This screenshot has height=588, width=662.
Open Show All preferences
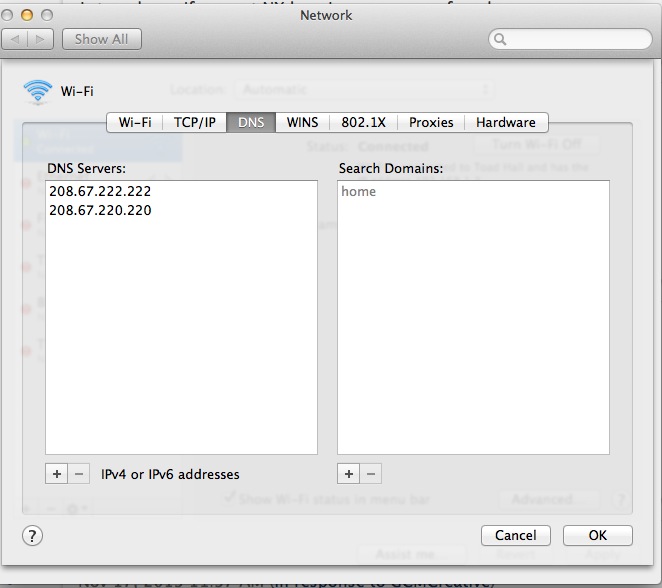(101, 39)
